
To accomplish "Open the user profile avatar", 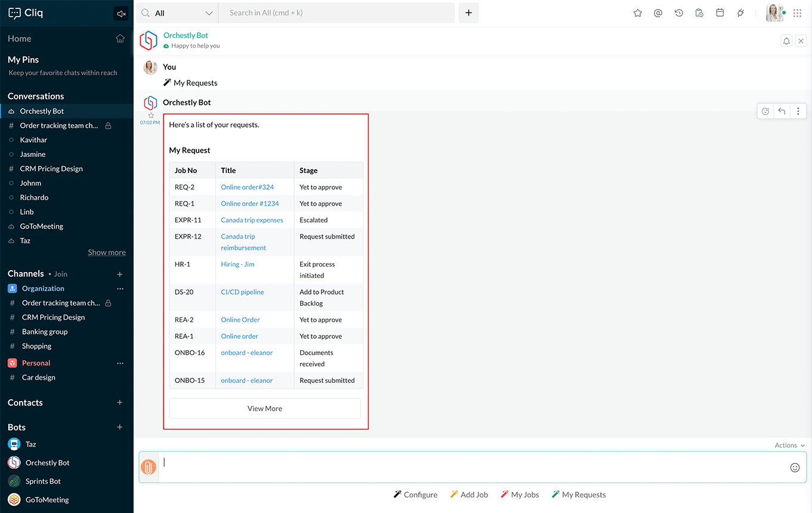I will coord(774,13).
